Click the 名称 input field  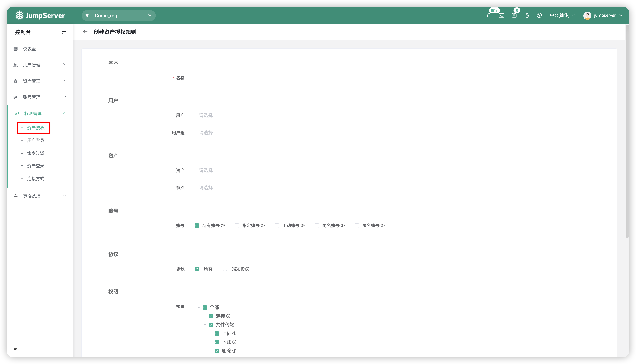388,77
